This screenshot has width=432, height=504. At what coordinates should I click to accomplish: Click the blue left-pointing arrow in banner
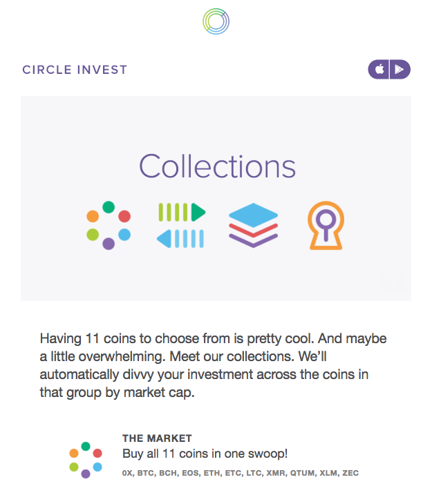tap(164, 239)
